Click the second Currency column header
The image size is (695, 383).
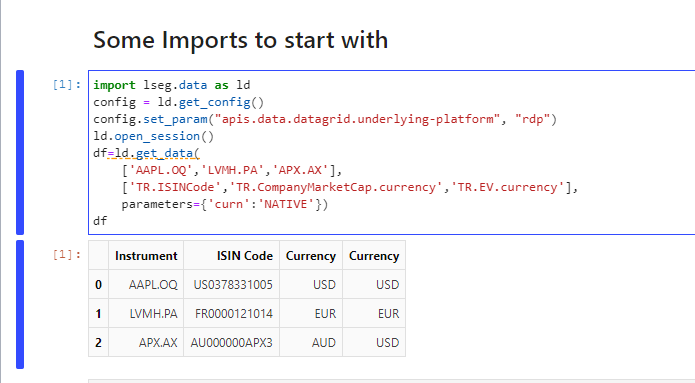[374, 256]
